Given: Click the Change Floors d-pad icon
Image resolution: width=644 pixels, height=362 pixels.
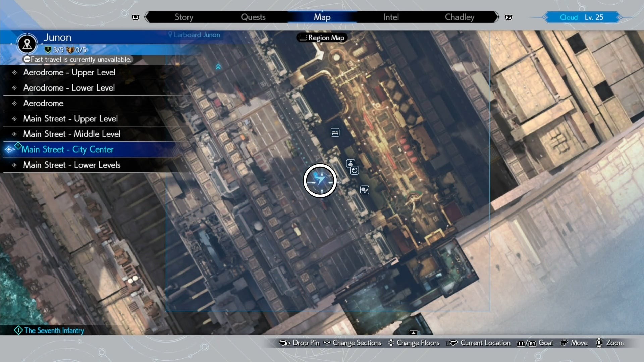Looking at the screenshot, I should [391, 343].
